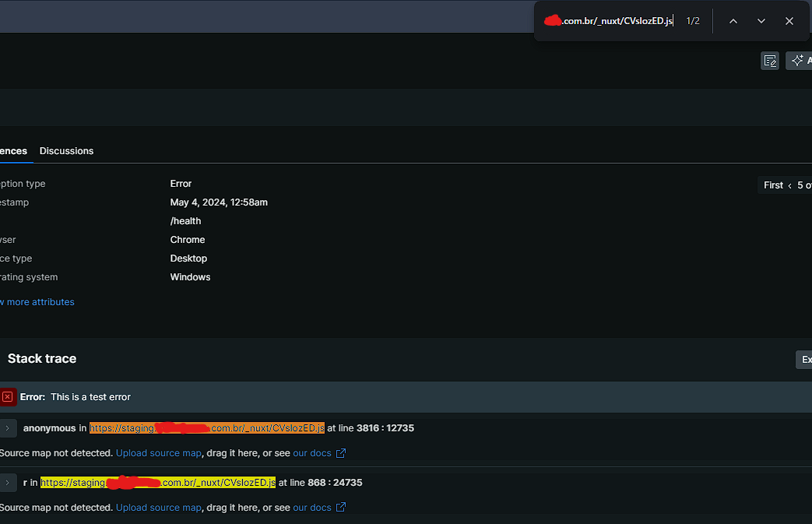Screen dimensions: 812x524
Task: Select the 'Error' exception type value
Action: (x=181, y=184)
